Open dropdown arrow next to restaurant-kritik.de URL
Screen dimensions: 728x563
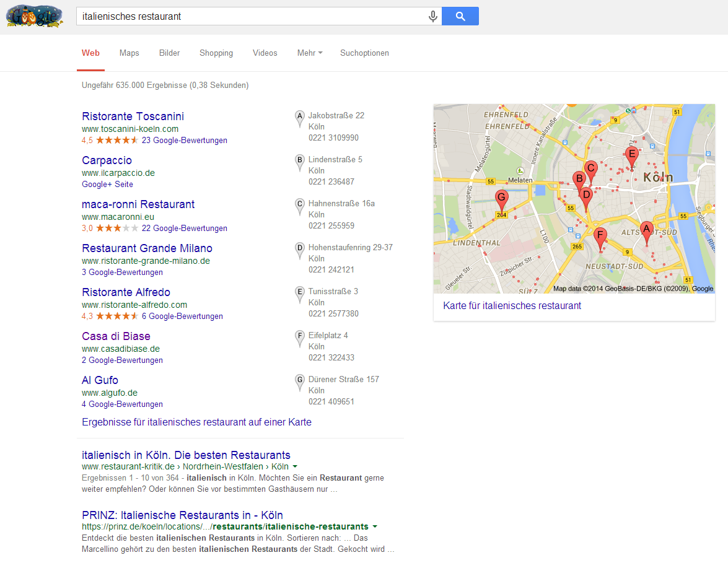point(295,466)
